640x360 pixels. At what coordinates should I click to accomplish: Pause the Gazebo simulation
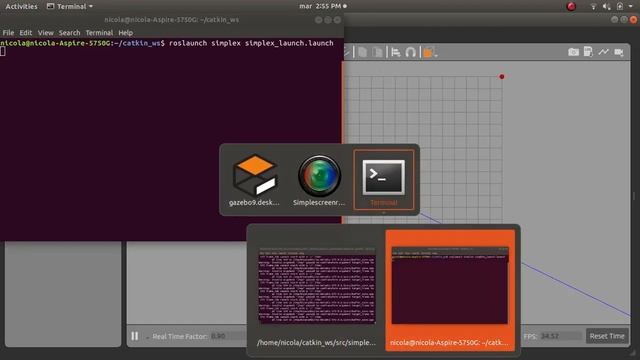click(x=135, y=336)
